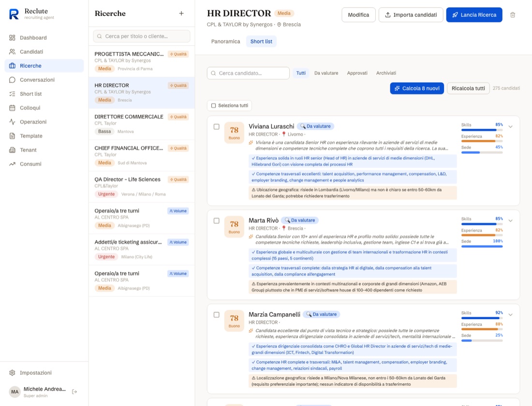532x406 pixels.
Task: Click the magnifier icon in Ricerche search box
Action: [x=100, y=36]
